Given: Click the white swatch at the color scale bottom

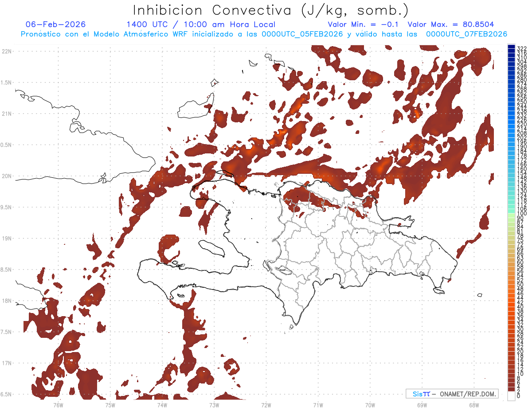Looking at the screenshot, I should pos(511,395).
